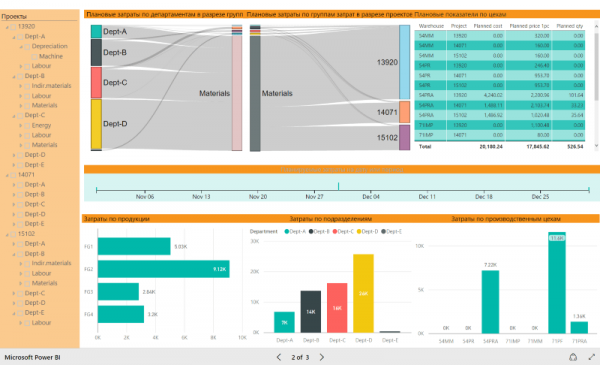Collapse the 15102 project tree node

tap(7, 234)
